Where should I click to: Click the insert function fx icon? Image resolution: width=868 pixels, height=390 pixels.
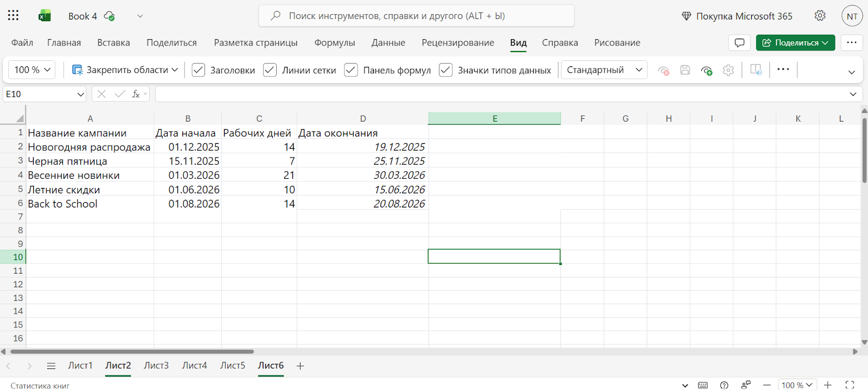136,94
